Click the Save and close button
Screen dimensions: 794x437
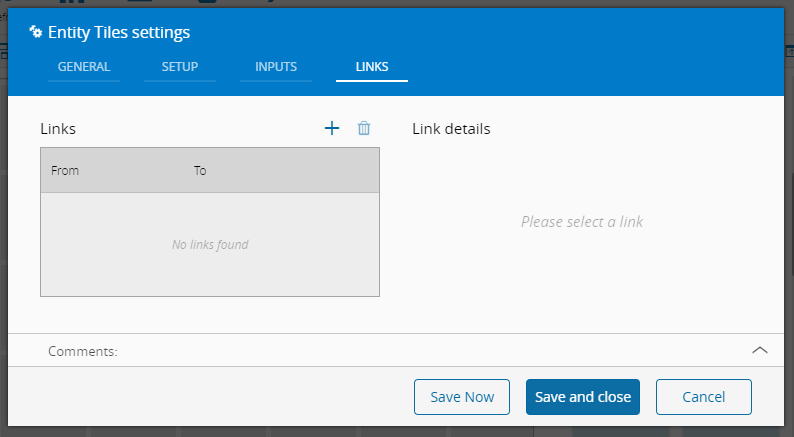point(583,397)
